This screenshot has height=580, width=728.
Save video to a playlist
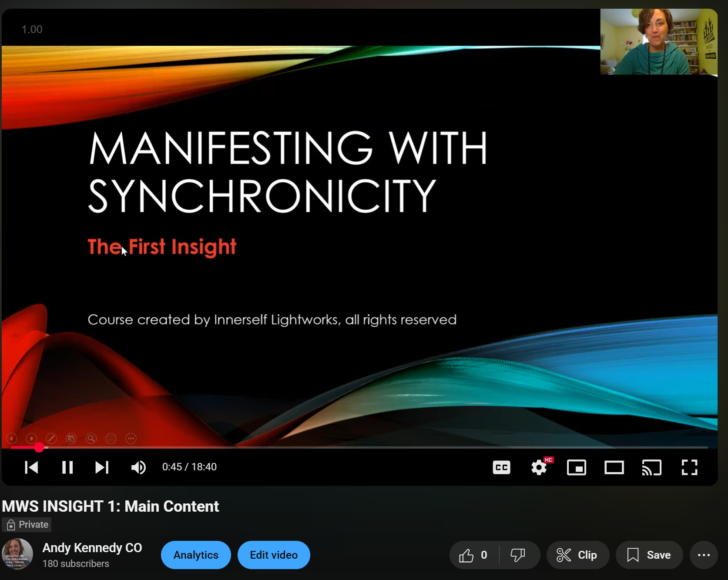click(x=649, y=555)
